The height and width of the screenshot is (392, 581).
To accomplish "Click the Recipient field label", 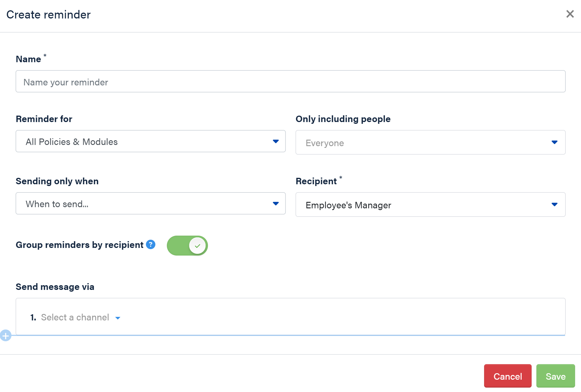I will click(x=316, y=181).
